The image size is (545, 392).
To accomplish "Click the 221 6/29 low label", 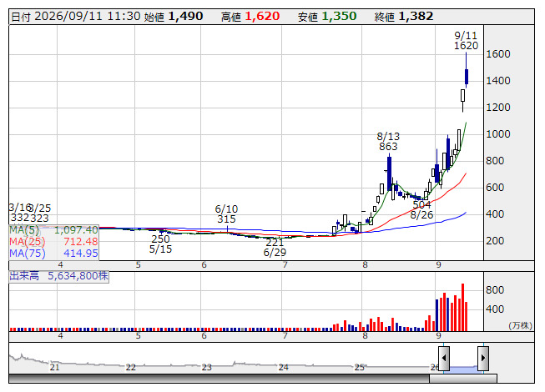I will tap(275, 247).
